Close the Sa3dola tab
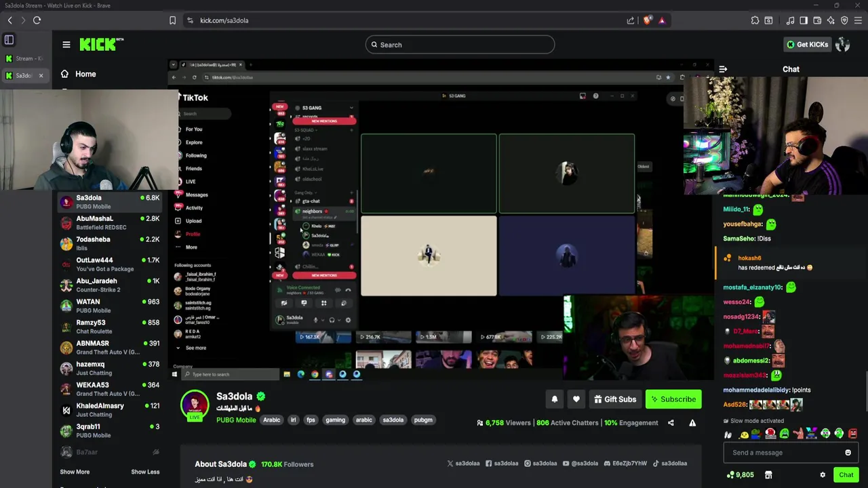Viewport: 868px width, 488px height. (41, 75)
